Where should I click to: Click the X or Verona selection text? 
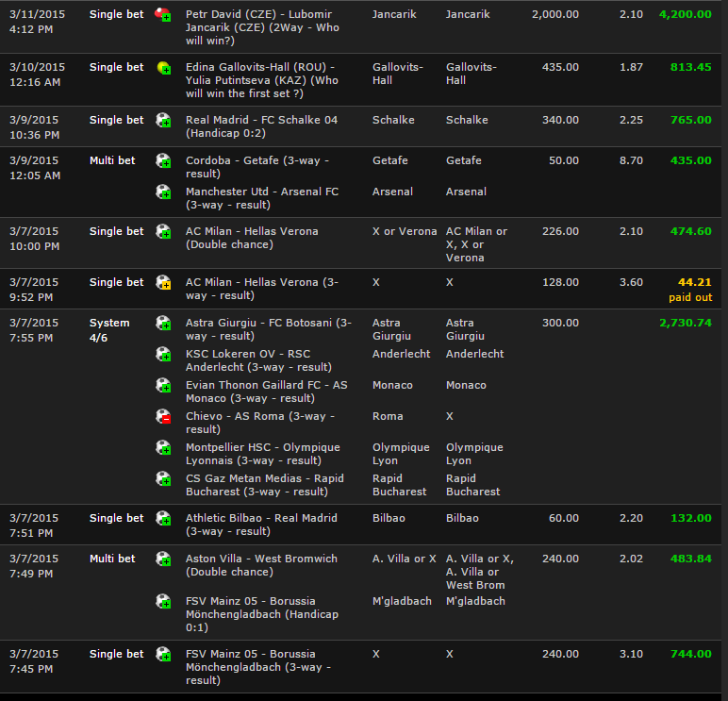405,231
